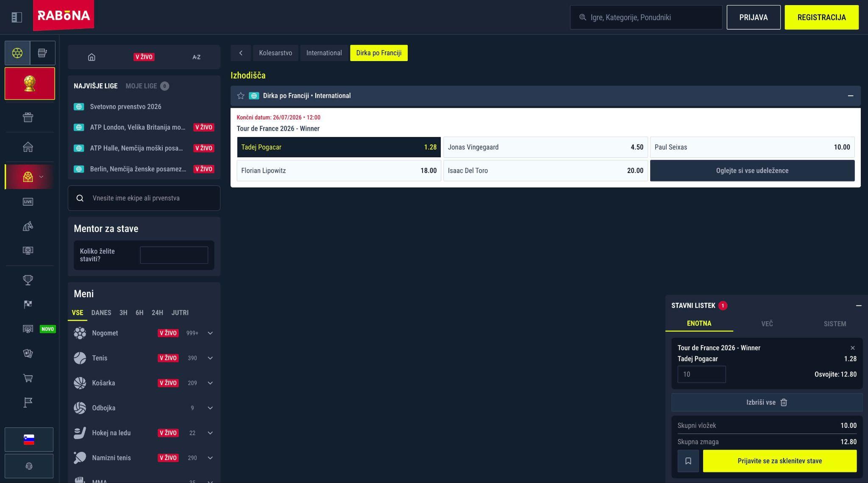The image size is (868, 483).
Task: Expand the Košarka category
Action: coord(210,383)
